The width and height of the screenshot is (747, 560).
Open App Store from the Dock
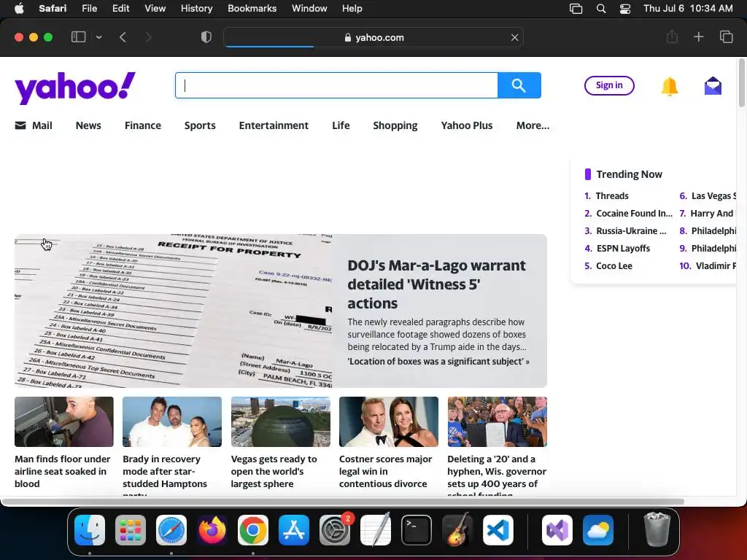coord(294,530)
